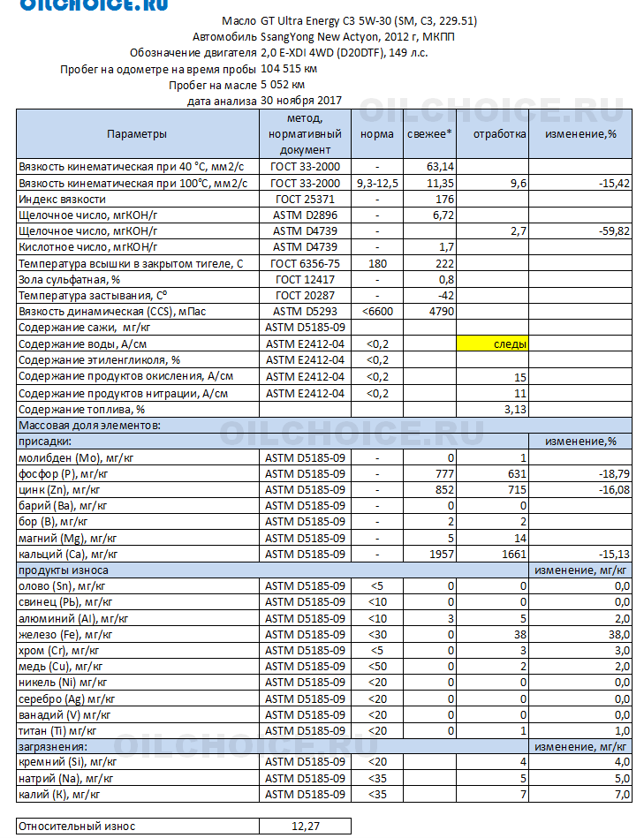Click the OILCHOICE.RU logo at top

click(x=93, y=4)
